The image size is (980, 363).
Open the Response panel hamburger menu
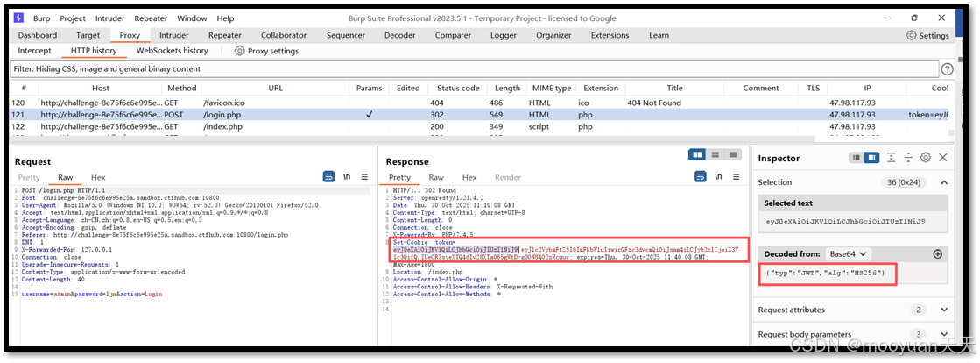737,177
